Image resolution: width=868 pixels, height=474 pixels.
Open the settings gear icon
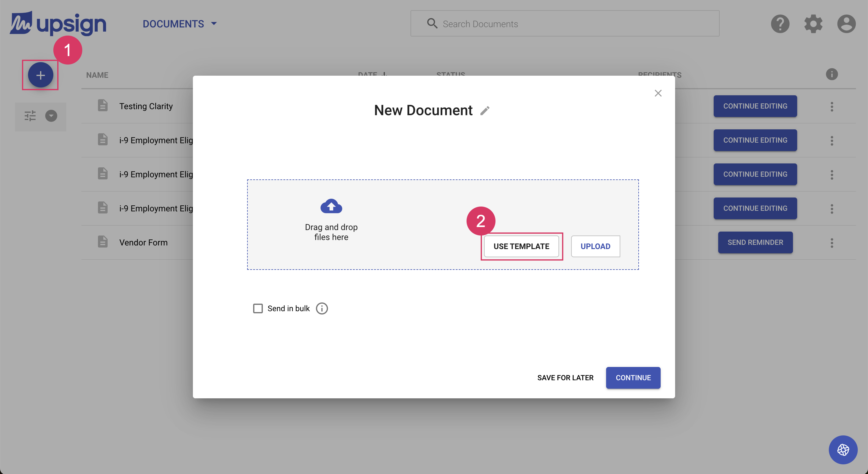[813, 24]
